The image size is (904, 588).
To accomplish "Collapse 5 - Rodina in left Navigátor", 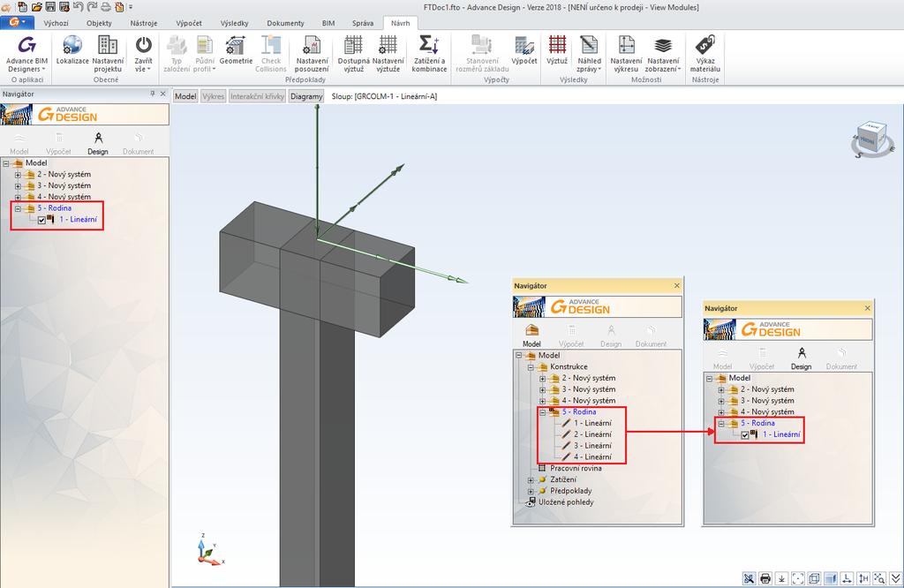I will coord(18,208).
